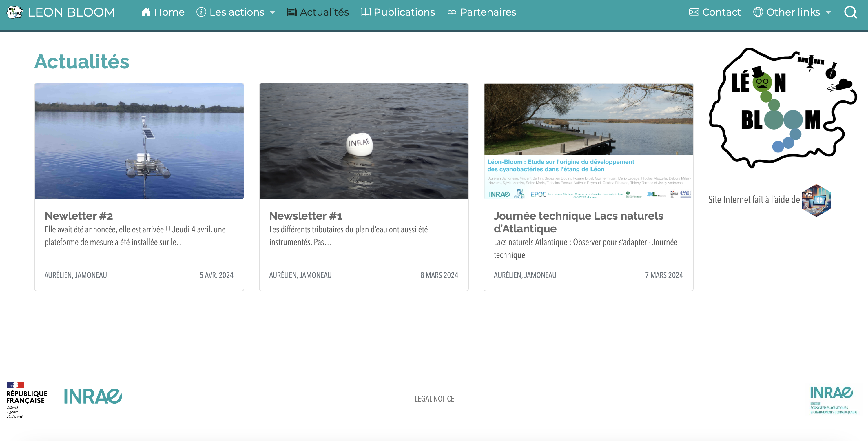Screen dimensions: 868x441
Task: Open the Newsletter #1 article title
Action: tap(305, 216)
